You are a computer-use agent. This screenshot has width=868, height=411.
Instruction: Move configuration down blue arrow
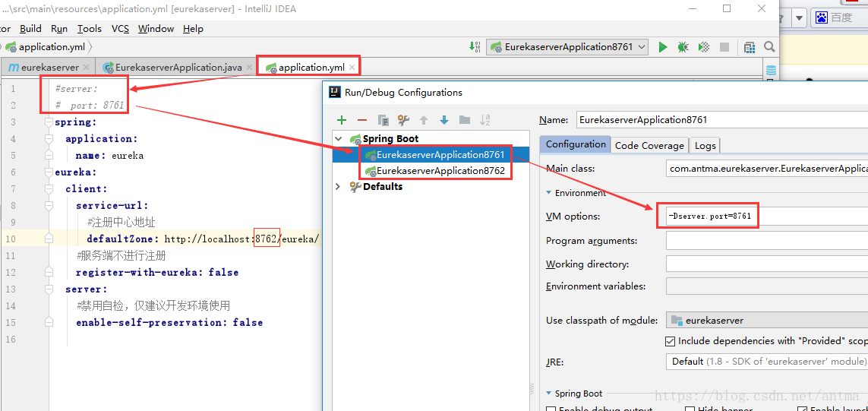point(444,120)
